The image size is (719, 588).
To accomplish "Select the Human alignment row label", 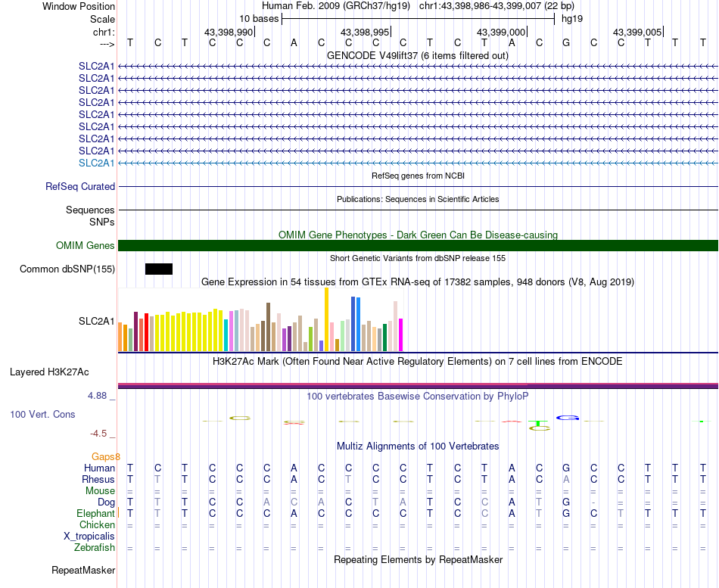I will coord(99,468).
